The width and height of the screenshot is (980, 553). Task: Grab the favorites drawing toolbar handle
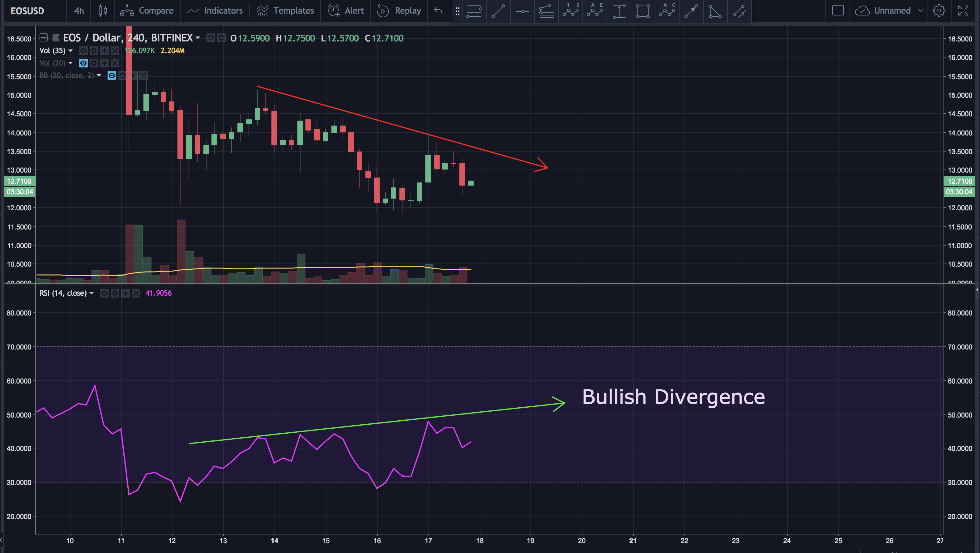(x=457, y=11)
